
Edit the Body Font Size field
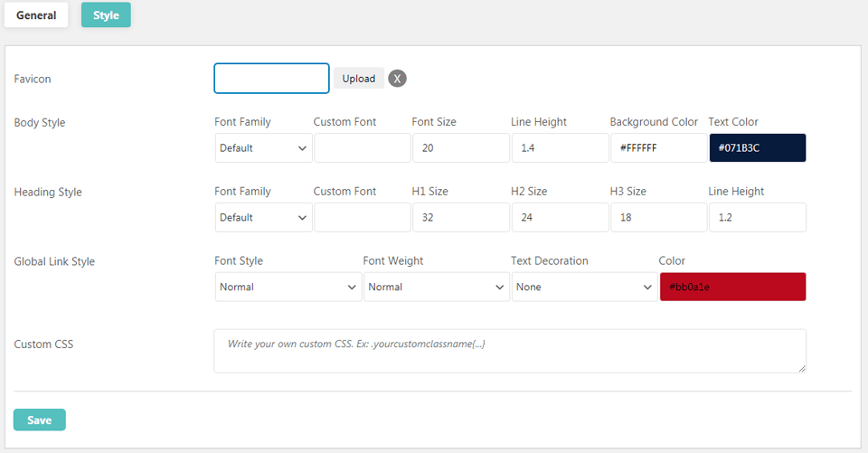(x=461, y=148)
